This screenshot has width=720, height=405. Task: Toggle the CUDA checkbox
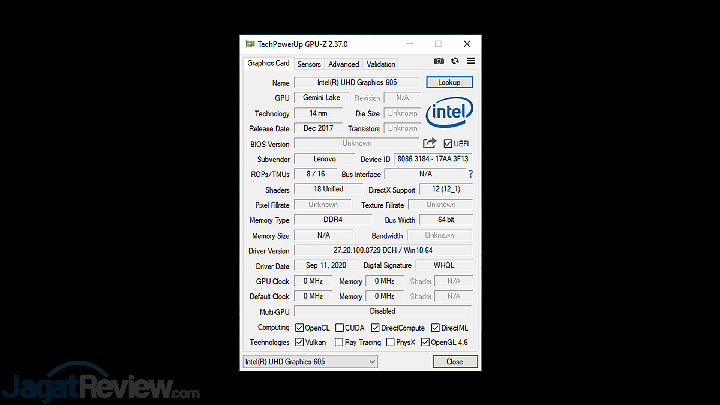point(339,328)
